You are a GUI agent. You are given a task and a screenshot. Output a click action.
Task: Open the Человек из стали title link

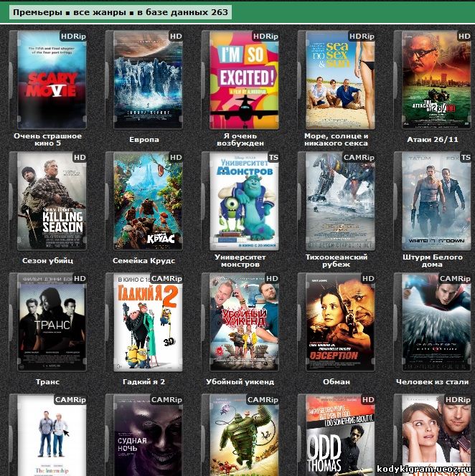432,381
